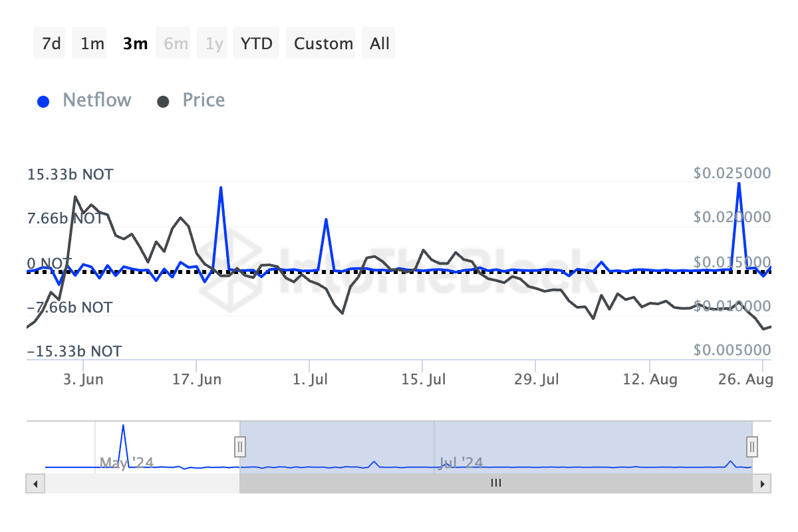The width and height of the screenshot is (798, 532).
Task: Select the 7d time range
Action: click(51, 44)
